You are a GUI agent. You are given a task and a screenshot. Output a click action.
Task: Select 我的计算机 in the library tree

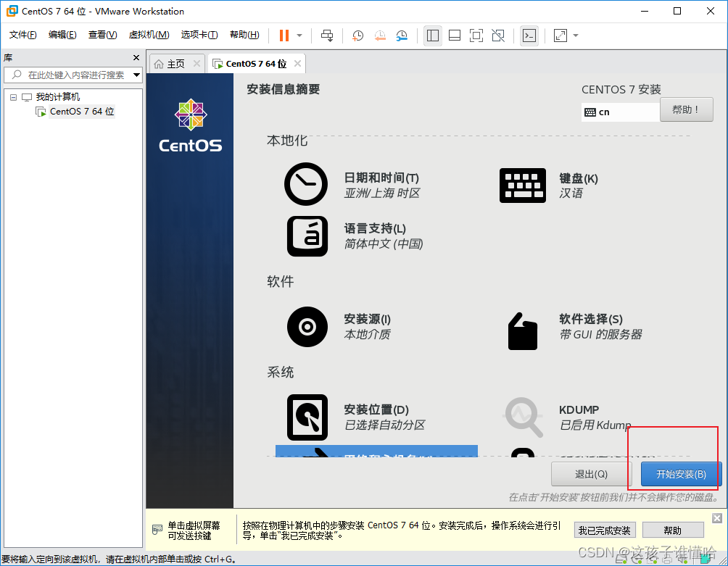tap(57, 97)
